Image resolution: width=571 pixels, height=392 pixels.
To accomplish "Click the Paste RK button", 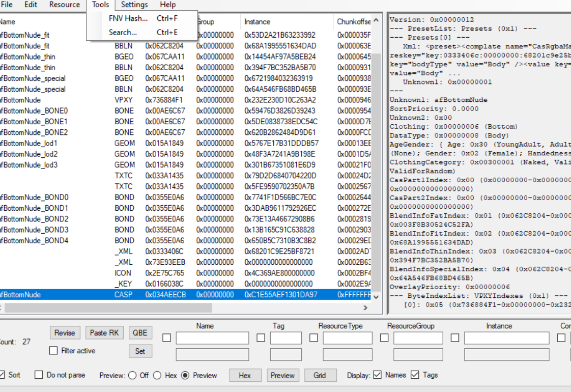I will 104,332.
